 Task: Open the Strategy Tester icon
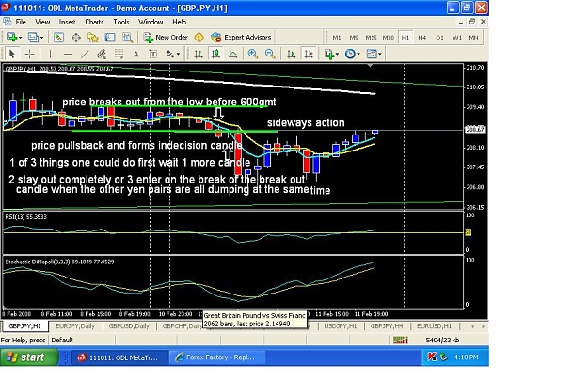127,37
